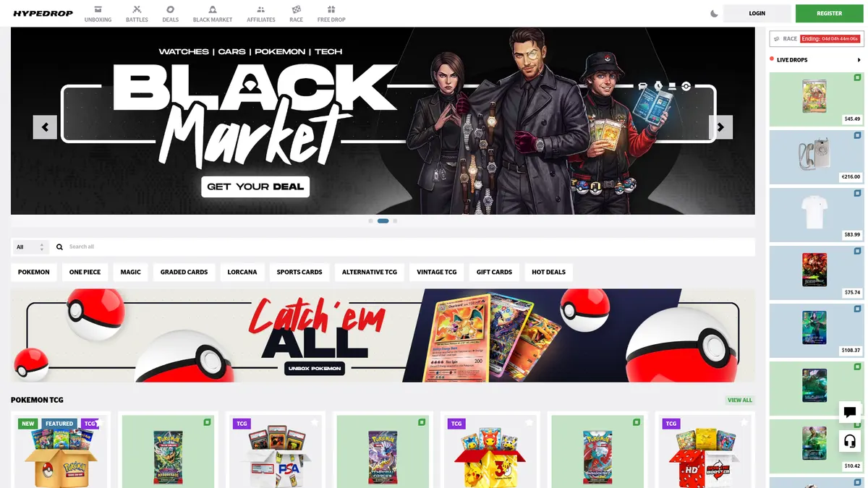Go to the previous banner slide
This screenshot has height=488, width=868.
45,127
